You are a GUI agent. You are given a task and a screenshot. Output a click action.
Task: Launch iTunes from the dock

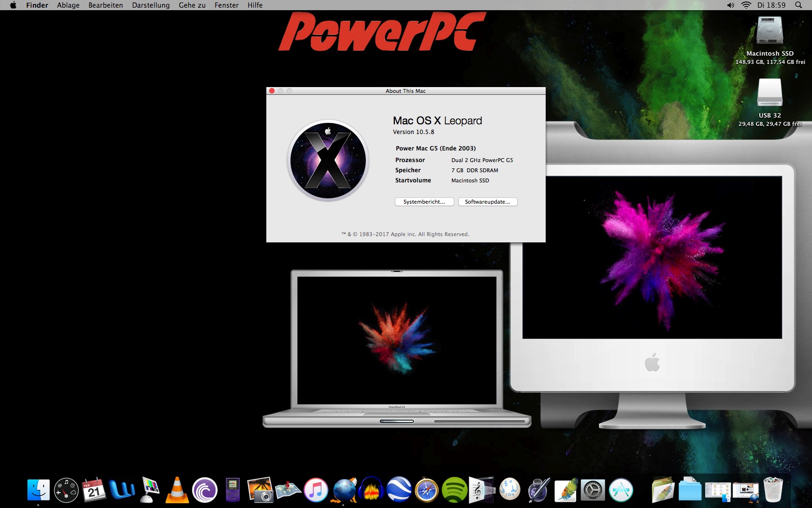point(316,490)
